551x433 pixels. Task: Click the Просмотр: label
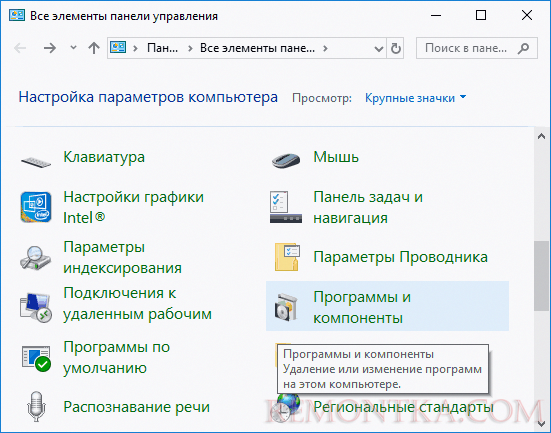(322, 98)
